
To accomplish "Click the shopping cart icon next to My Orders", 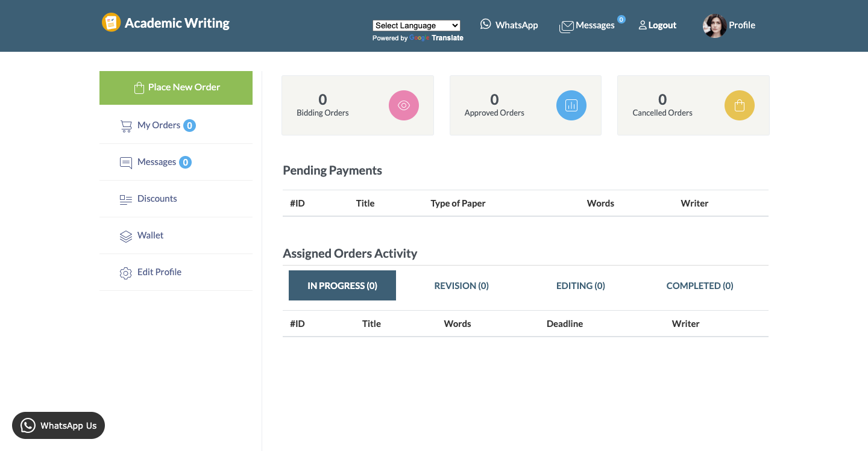I will [126, 126].
